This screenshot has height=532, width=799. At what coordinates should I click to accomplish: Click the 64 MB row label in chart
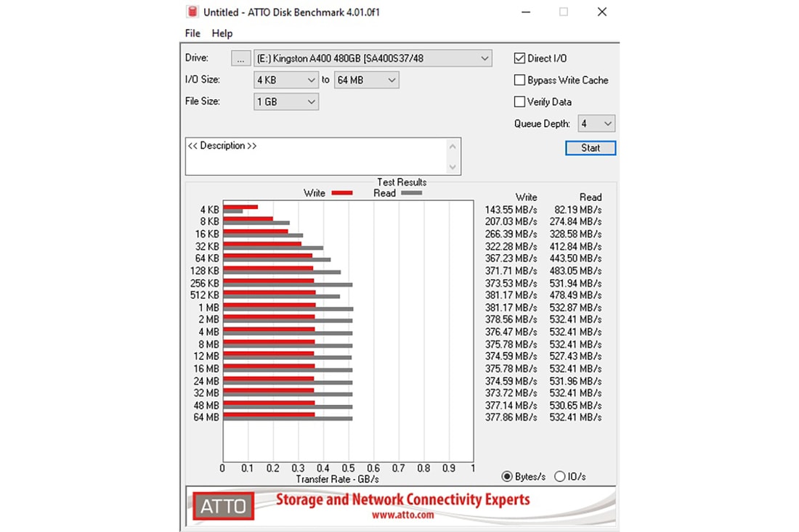[x=206, y=417]
